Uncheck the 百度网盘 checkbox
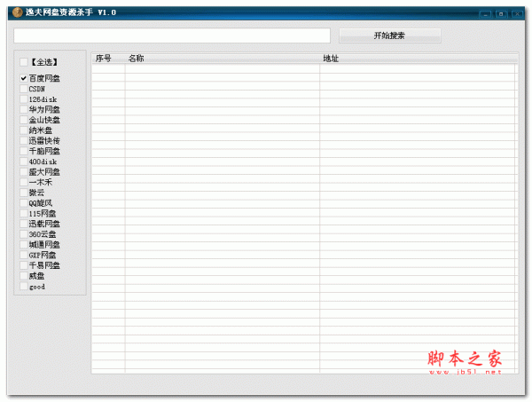Screen dimensions: 532x402 (x=23, y=78)
